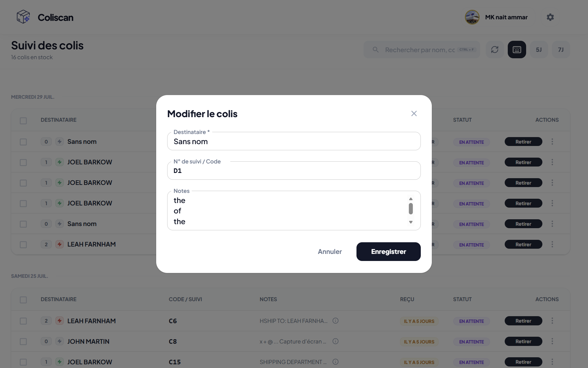Select the 5J filter tab
Screen dimensions: 588x368
point(539,50)
